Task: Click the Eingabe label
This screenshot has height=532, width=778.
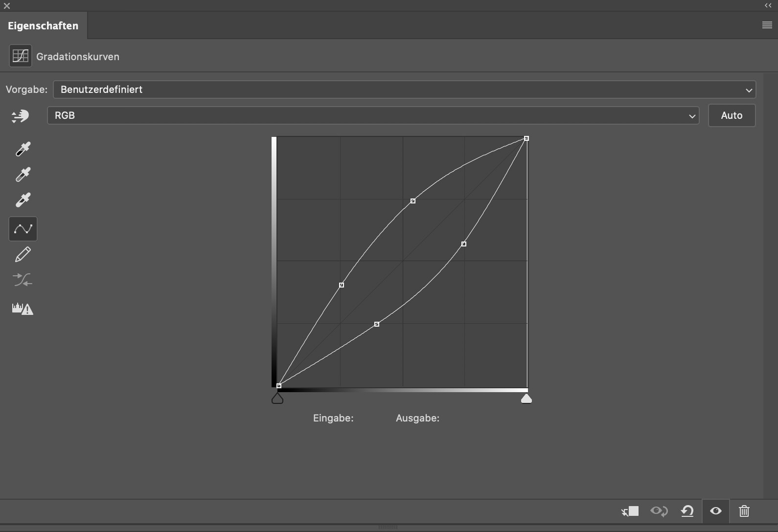Action: pos(333,419)
